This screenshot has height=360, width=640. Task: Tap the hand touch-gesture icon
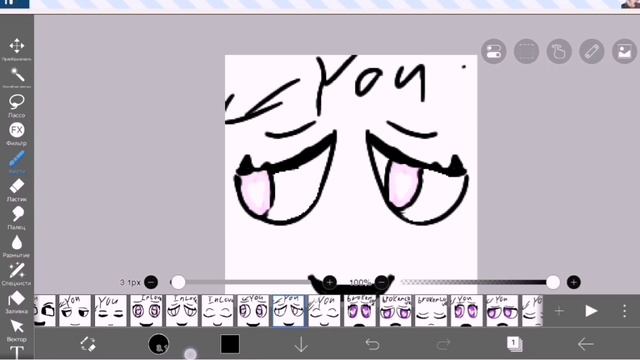pos(559,51)
